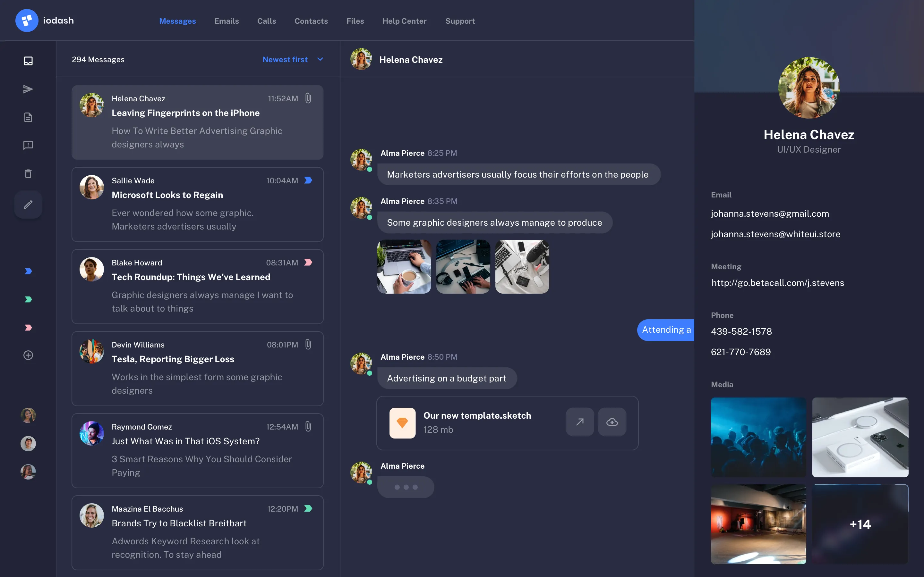Open the conversation from Sallie Wade
The image size is (924, 577).
(197, 205)
